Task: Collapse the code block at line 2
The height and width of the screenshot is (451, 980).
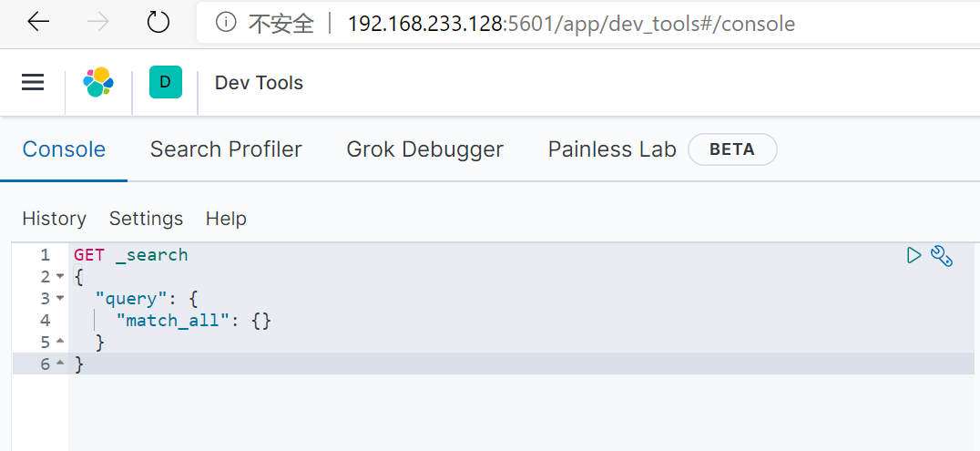Action: point(60,276)
